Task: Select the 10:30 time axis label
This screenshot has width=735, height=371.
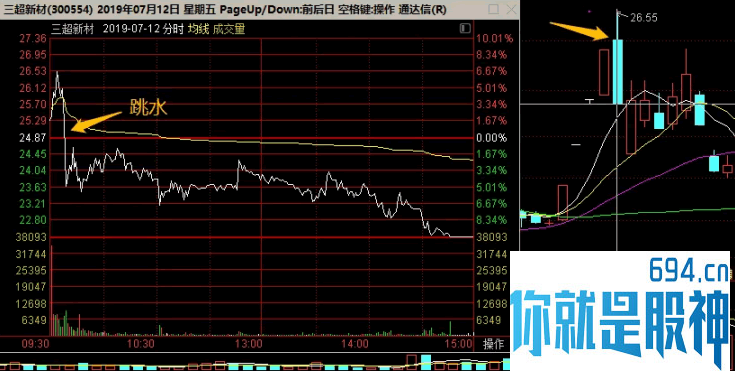Action: coord(141,344)
